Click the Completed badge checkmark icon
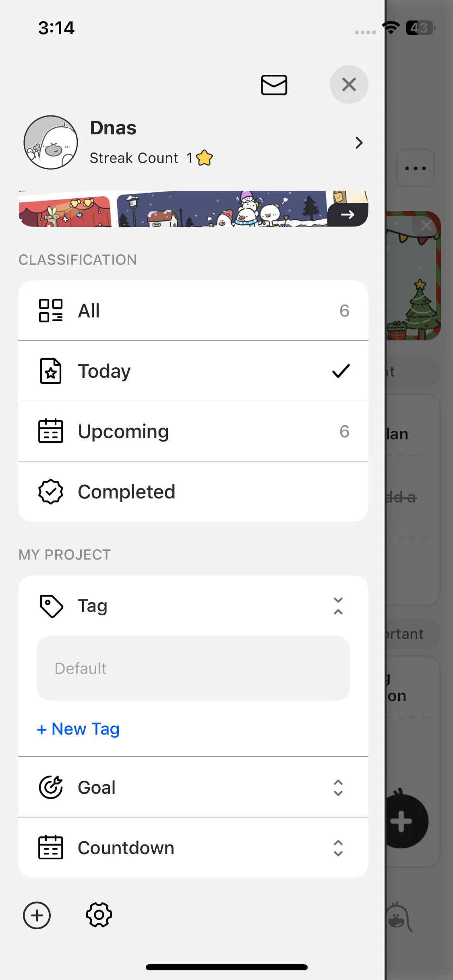This screenshot has width=453, height=980. tap(51, 492)
